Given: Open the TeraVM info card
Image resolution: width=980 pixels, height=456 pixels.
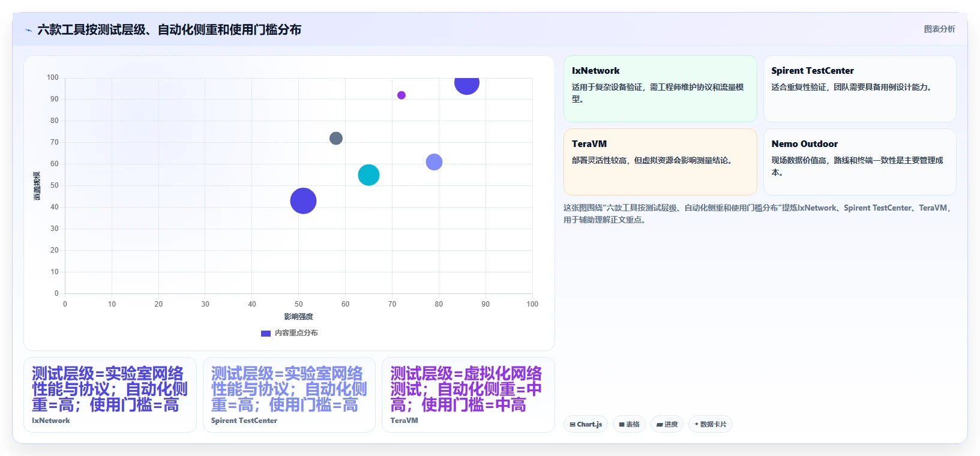Looking at the screenshot, I should click(660, 162).
